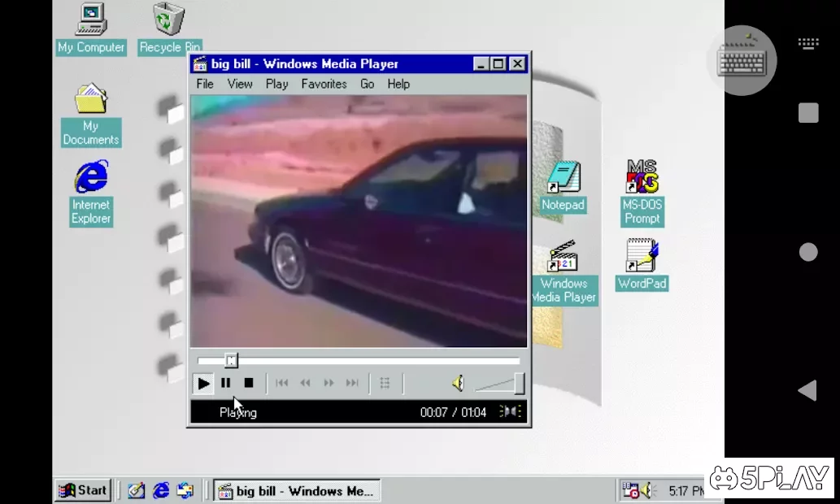The height and width of the screenshot is (504, 840).
Task: Toggle the clip marker selector button
Action: click(385, 383)
